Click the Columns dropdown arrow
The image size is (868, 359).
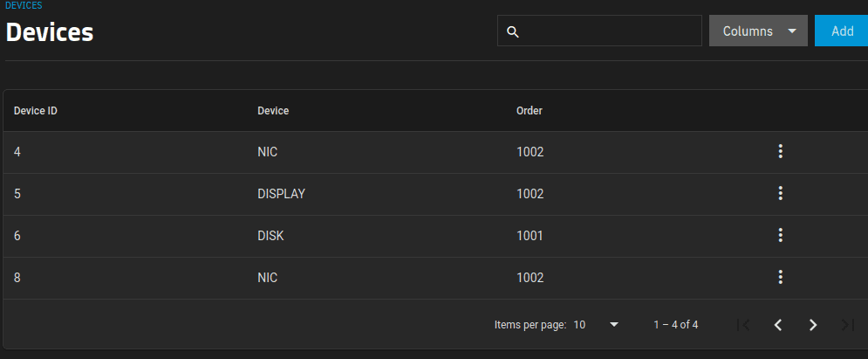(792, 31)
